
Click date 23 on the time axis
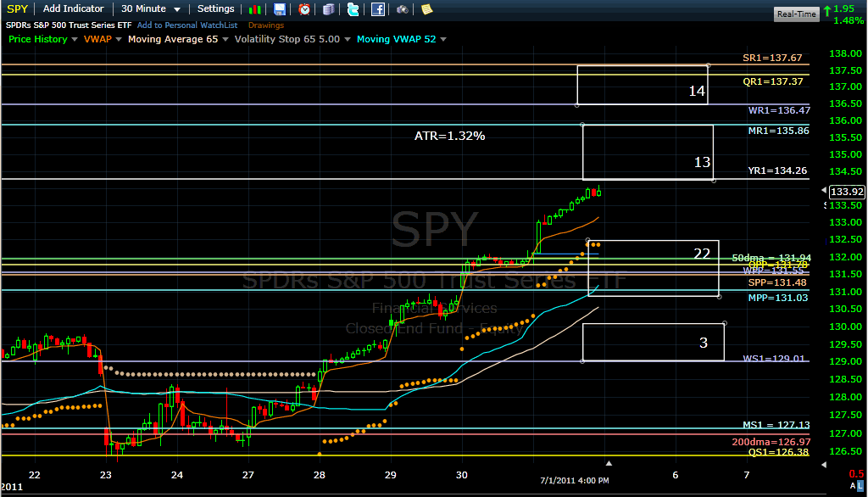(106, 475)
